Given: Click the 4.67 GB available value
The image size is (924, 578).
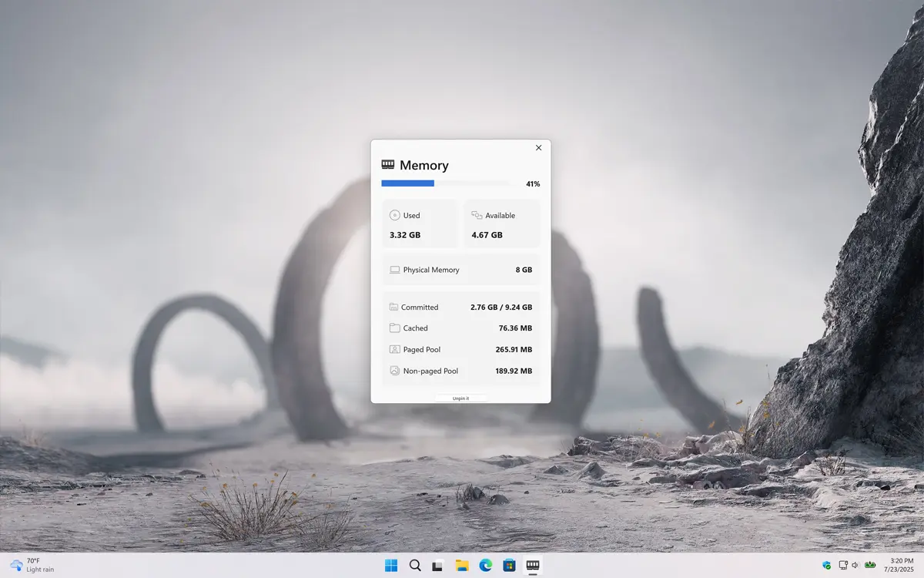Looking at the screenshot, I should tap(487, 234).
